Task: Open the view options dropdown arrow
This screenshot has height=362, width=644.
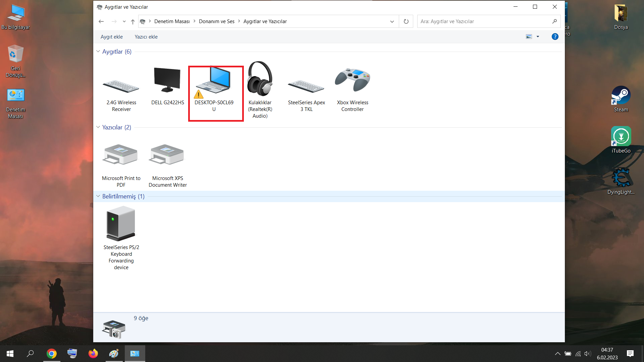Action: point(538,37)
